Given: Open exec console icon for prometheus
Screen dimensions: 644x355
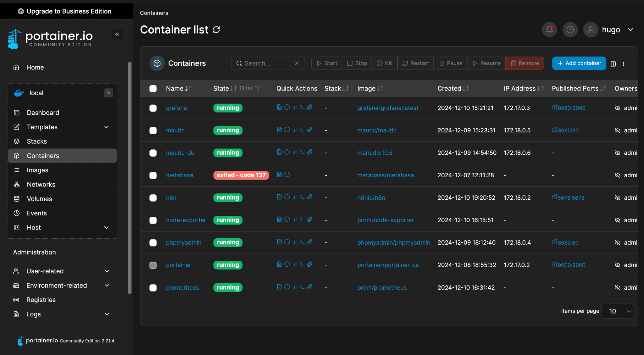Looking at the screenshot, I should pos(302,287).
